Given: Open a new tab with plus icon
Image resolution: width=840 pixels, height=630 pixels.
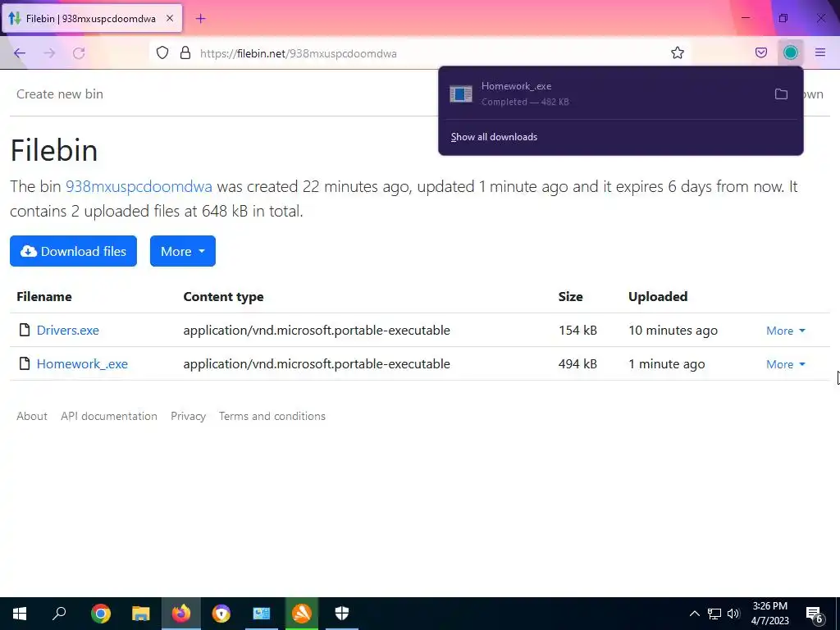Looking at the screenshot, I should pos(200,19).
